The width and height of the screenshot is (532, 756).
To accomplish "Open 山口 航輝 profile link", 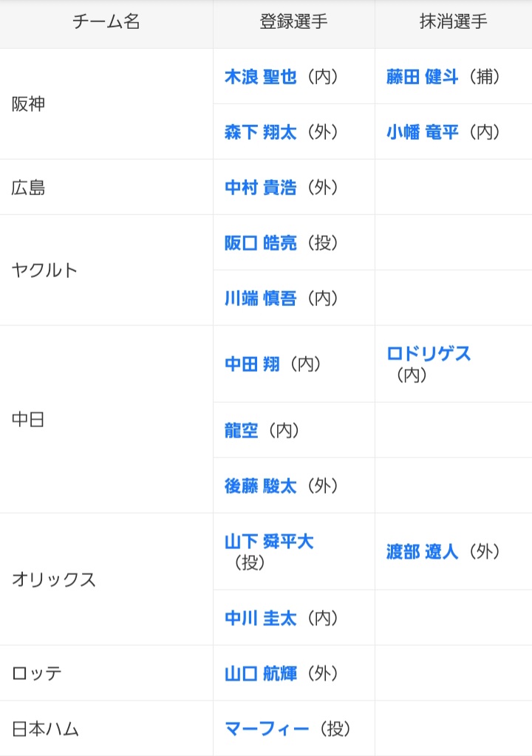I will [260, 673].
